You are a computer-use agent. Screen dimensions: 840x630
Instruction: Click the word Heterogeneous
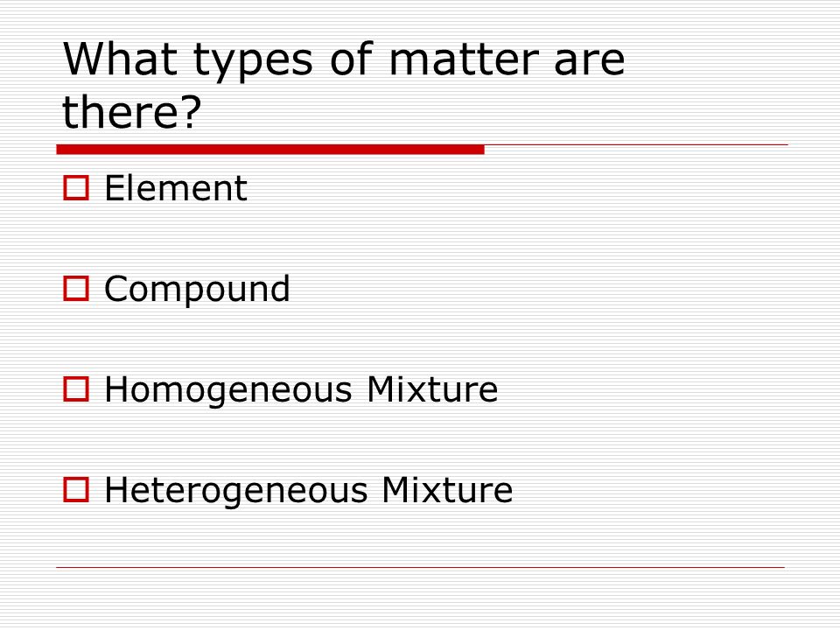point(235,491)
